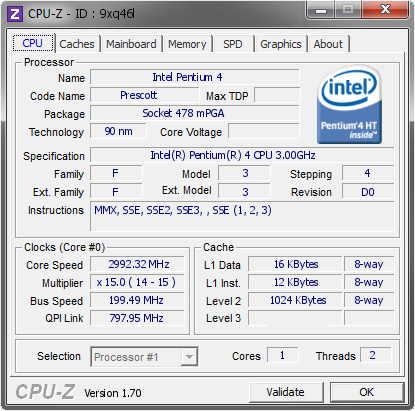This screenshot has width=415, height=411.
Task: Select the CPU tab
Action: click(33, 43)
